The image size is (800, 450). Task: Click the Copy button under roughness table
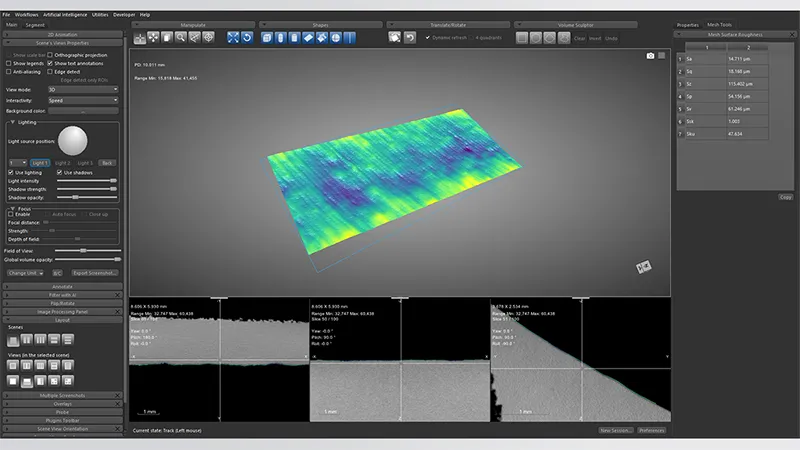click(786, 197)
